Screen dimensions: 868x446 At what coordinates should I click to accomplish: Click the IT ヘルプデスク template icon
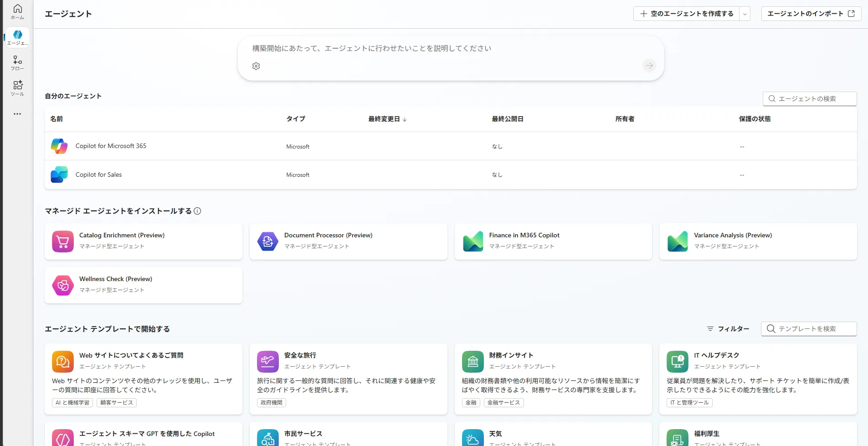(x=678, y=362)
